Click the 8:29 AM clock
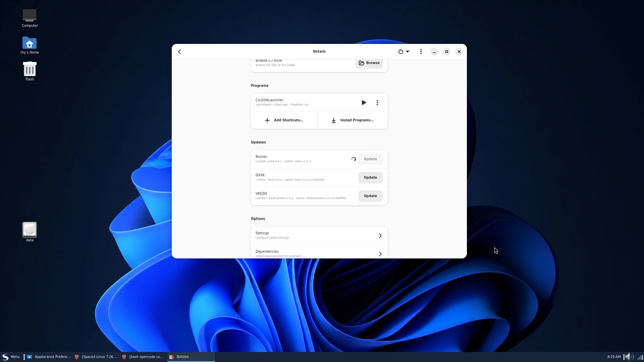 [x=614, y=357]
